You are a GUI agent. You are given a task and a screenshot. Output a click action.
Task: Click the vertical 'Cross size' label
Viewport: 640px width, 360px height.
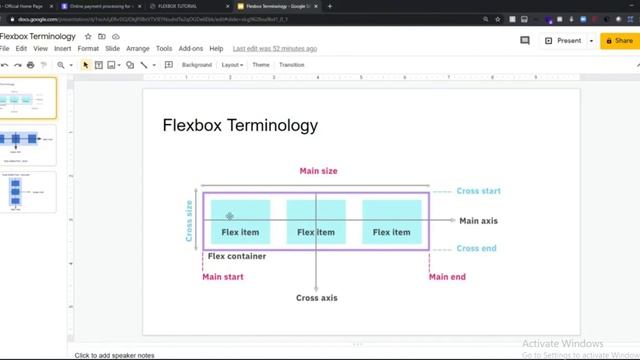coord(189,221)
